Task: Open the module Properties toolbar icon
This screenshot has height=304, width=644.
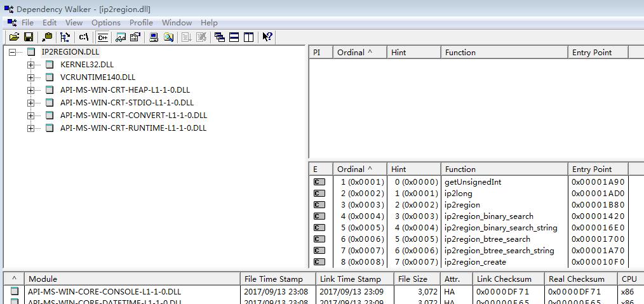Action: (135, 37)
